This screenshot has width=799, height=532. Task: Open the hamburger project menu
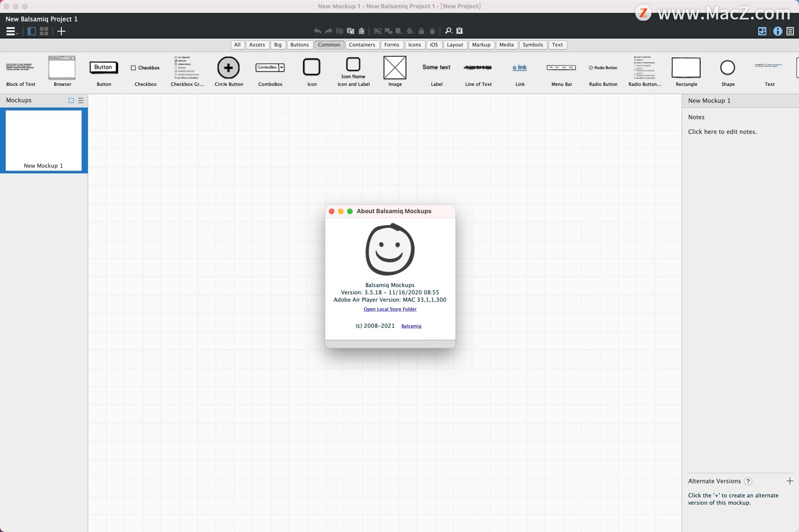pyautogui.click(x=11, y=31)
